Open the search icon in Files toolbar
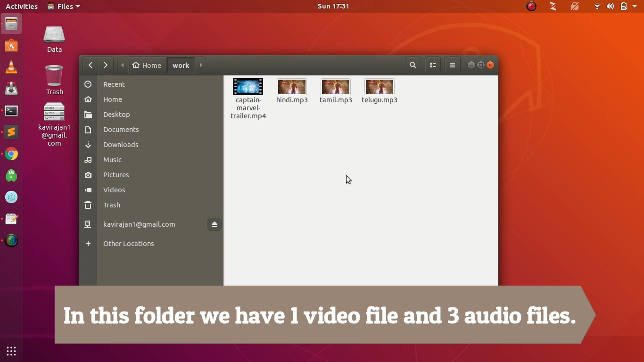 pos(413,65)
